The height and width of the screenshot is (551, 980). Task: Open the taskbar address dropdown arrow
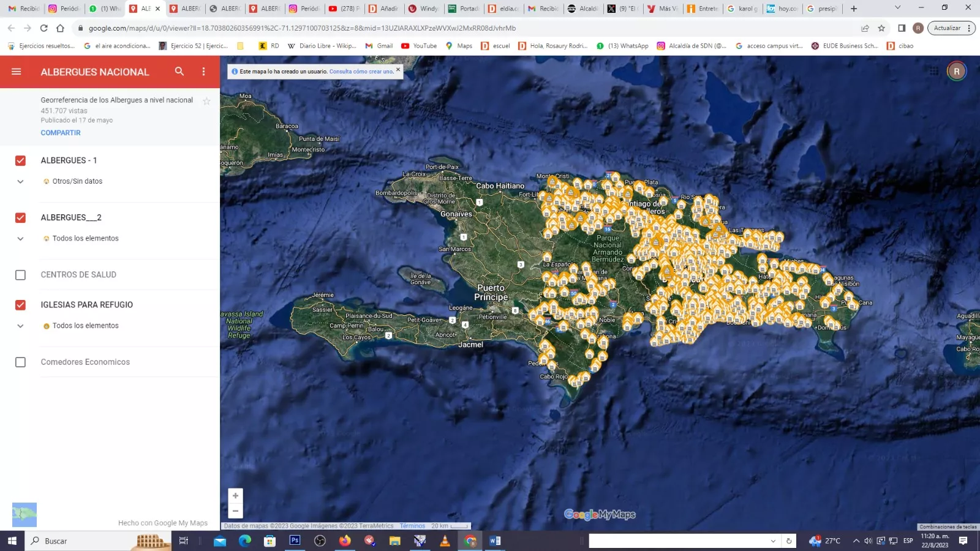coord(773,541)
